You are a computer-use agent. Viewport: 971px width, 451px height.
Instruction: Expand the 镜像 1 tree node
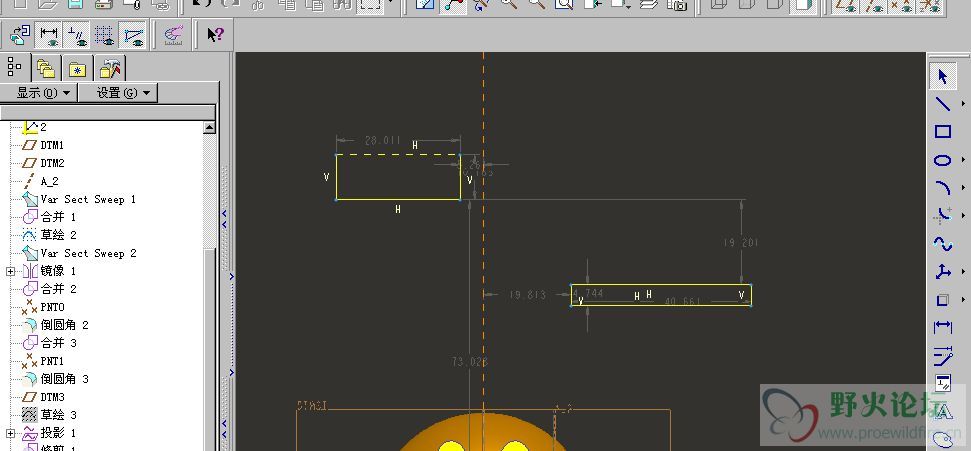click(x=10, y=271)
